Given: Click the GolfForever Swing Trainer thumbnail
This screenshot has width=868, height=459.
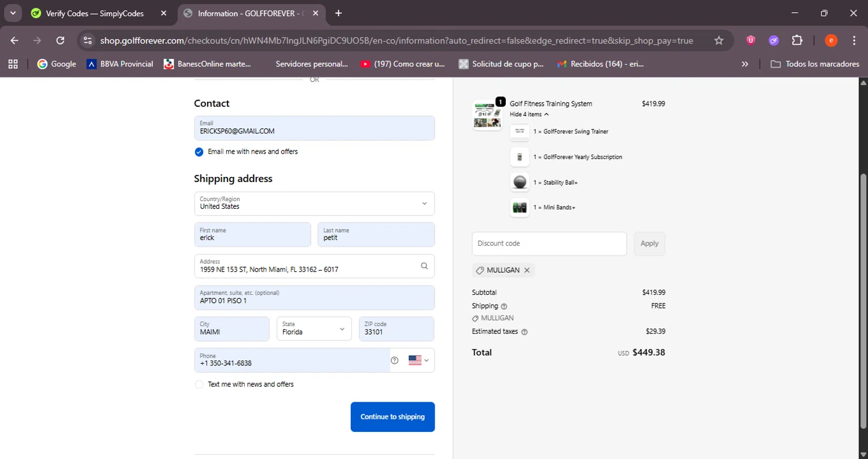Looking at the screenshot, I should (x=520, y=132).
